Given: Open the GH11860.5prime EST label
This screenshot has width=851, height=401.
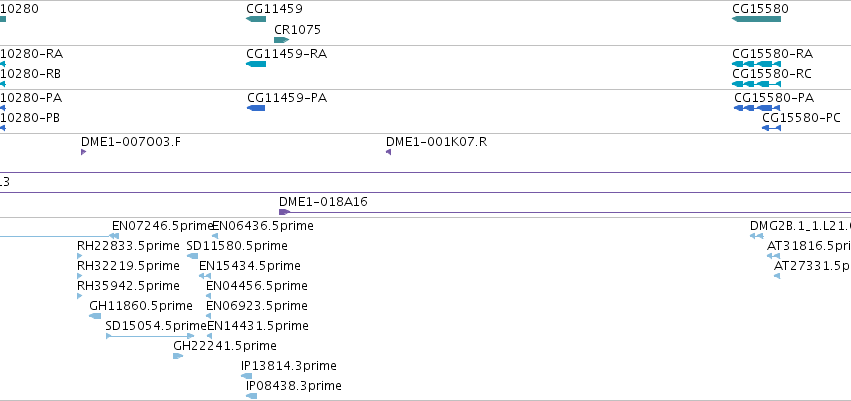Looking at the screenshot, I should (x=141, y=306).
